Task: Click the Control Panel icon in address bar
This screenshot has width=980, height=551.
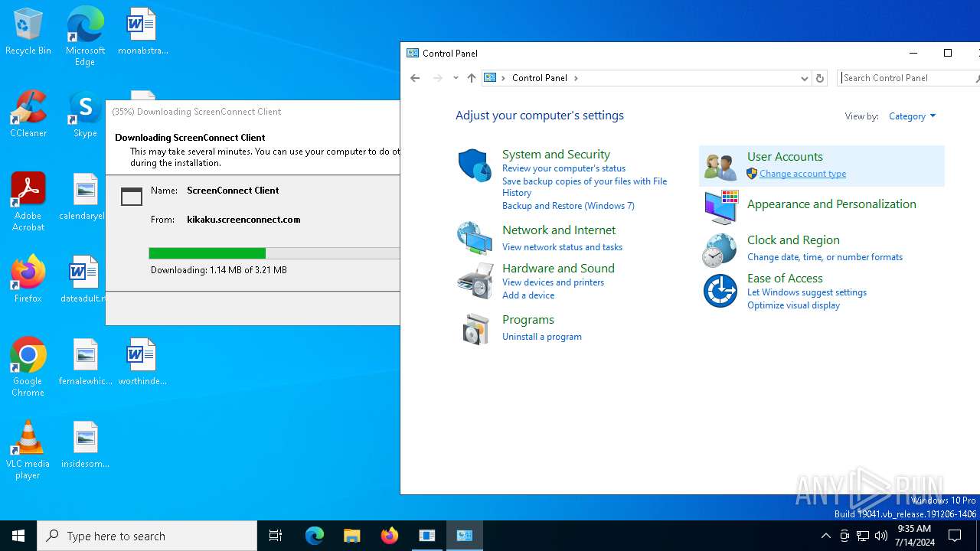Action: (x=490, y=78)
